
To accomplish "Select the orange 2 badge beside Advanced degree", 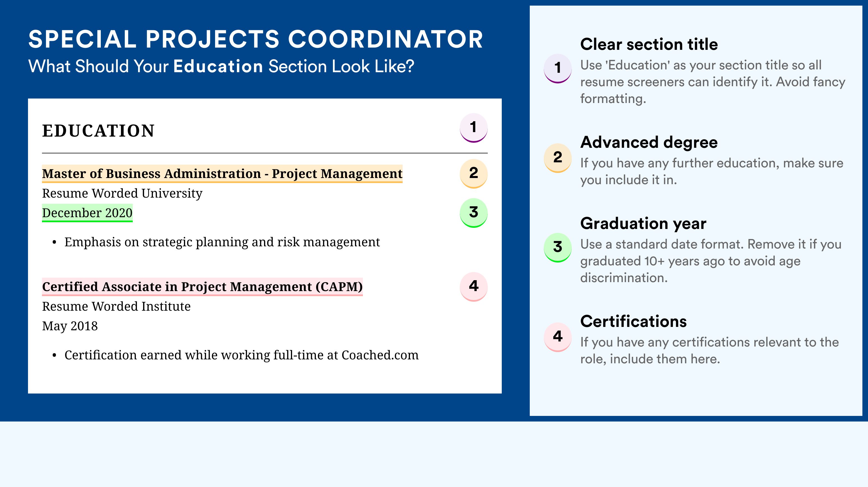I will (558, 158).
